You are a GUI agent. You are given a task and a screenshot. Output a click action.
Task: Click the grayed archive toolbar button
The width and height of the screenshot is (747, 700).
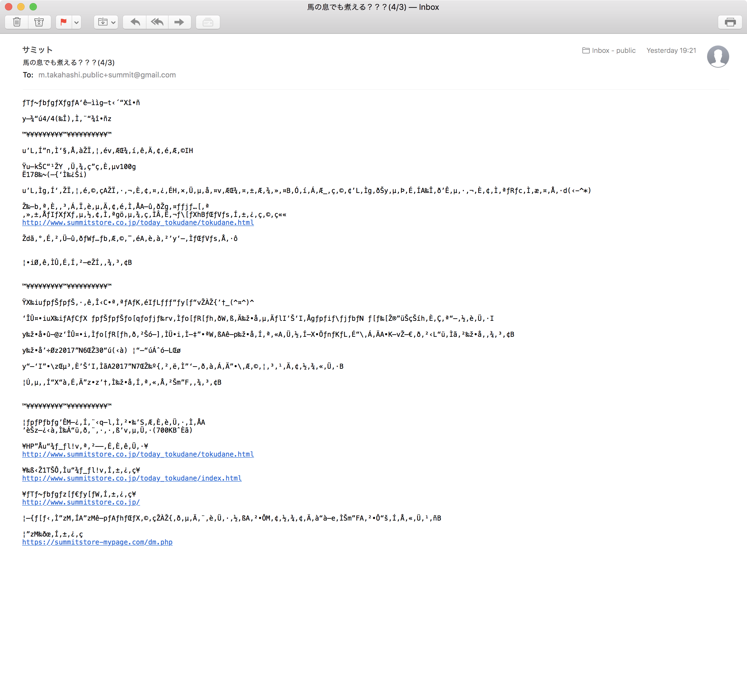(208, 22)
